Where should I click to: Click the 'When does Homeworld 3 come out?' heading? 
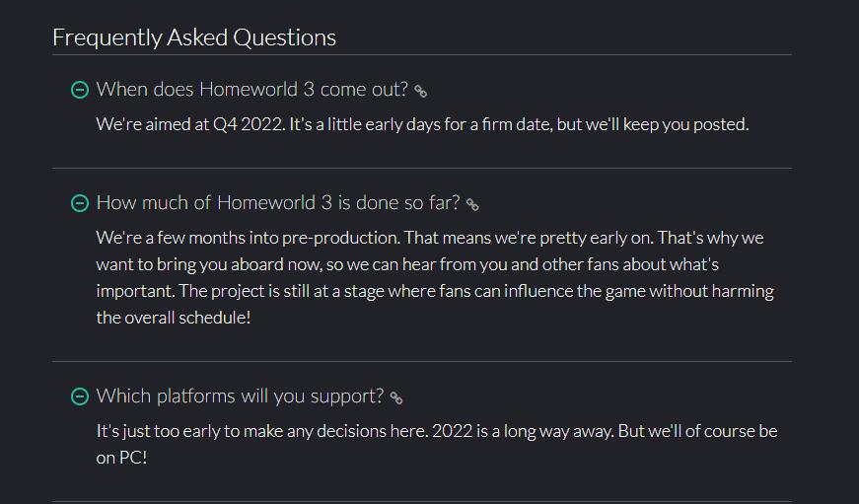(252, 90)
